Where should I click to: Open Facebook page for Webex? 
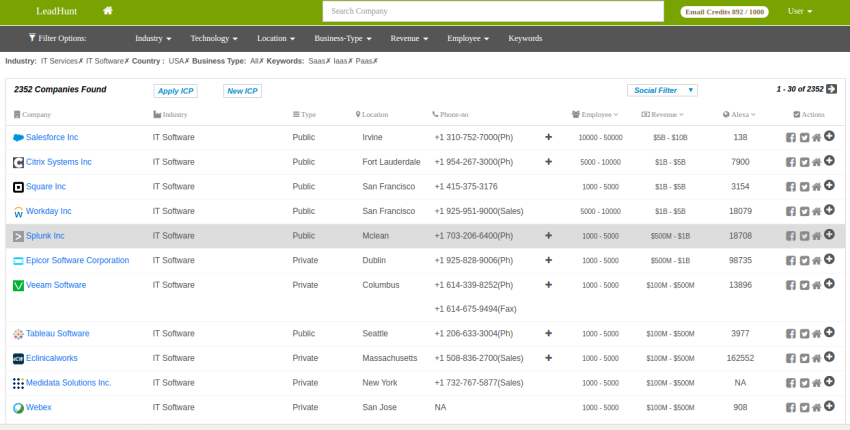791,408
